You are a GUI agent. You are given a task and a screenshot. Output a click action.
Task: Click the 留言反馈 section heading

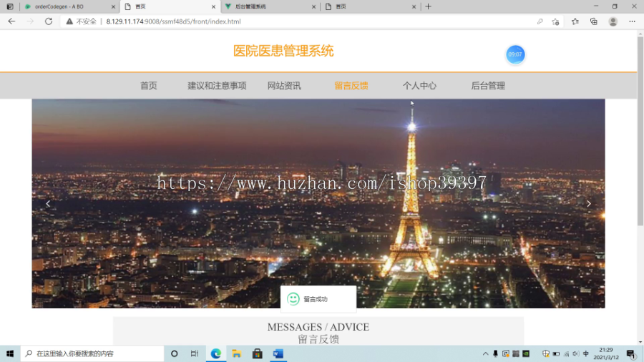[318, 339]
